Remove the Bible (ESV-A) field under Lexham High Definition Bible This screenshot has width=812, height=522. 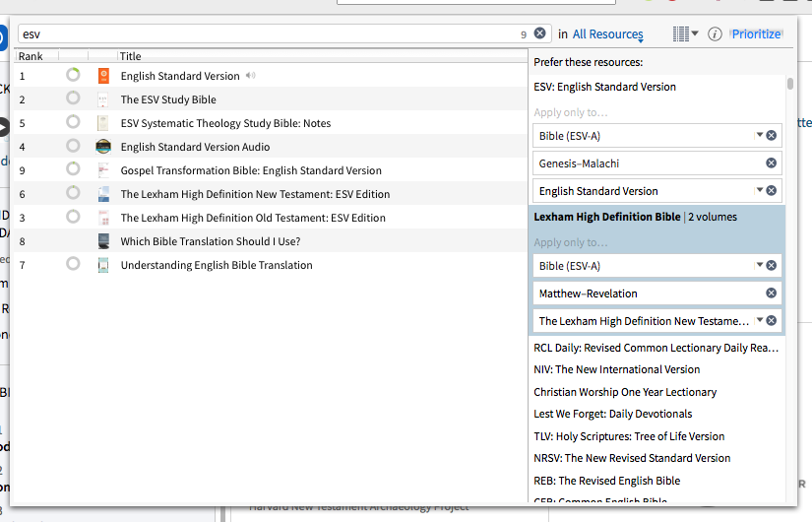[771, 265]
